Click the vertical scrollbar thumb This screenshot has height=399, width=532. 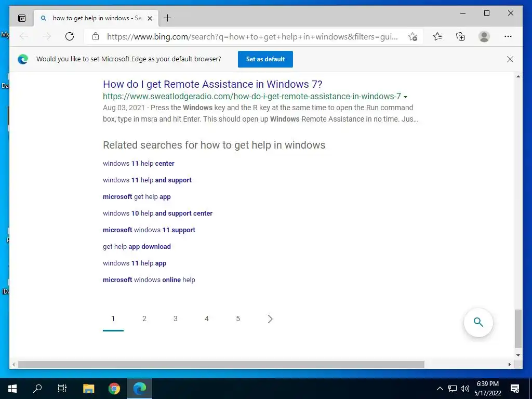(518, 328)
